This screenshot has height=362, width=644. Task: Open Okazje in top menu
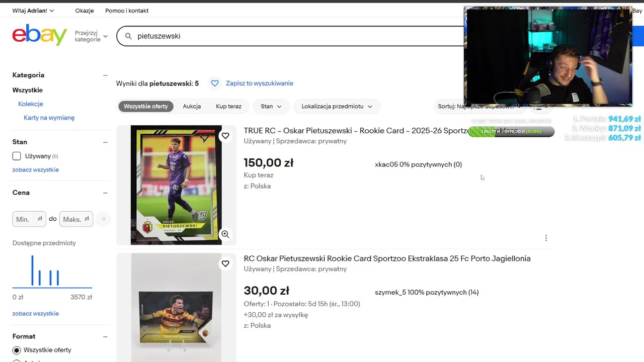point(85,11)
